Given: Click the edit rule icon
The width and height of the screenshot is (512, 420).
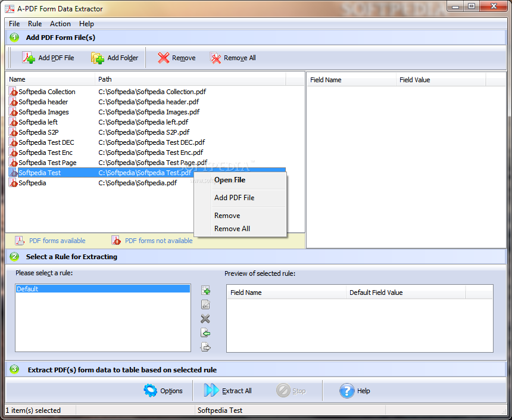Looking at the screenshot, I should coord(205,304).
